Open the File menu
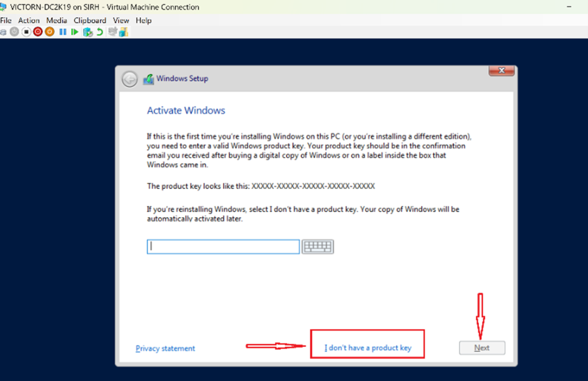 6,20
